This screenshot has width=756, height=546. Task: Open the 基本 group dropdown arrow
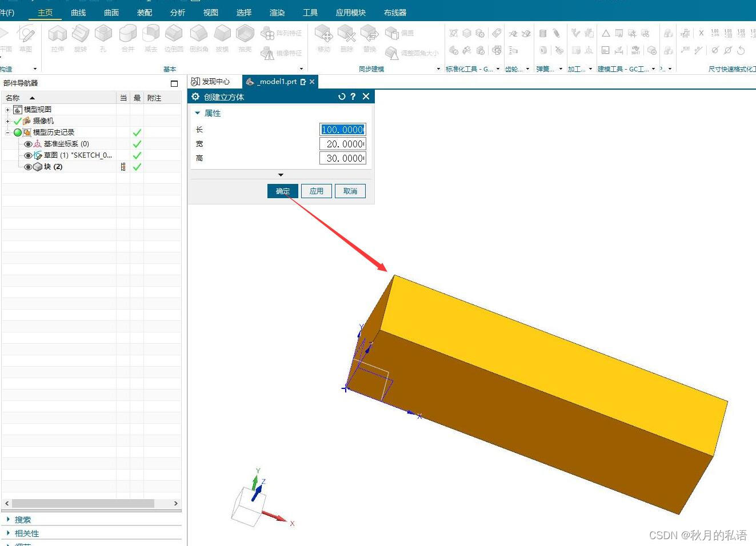pos(301,69)
